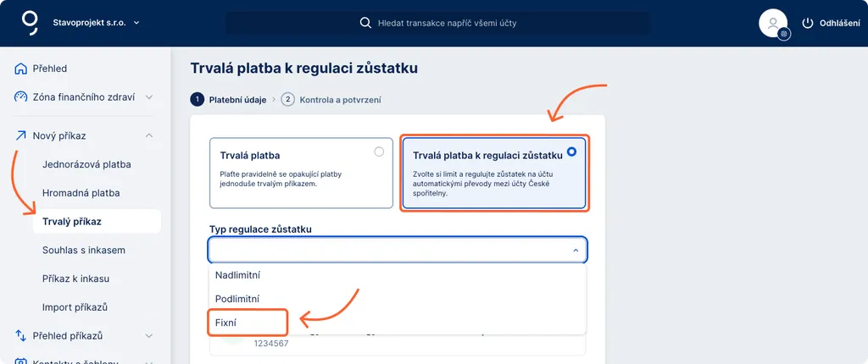The width and height of the screenshot is (868, 364).
Task: Click the Odhlášení link
Action: 840,23
